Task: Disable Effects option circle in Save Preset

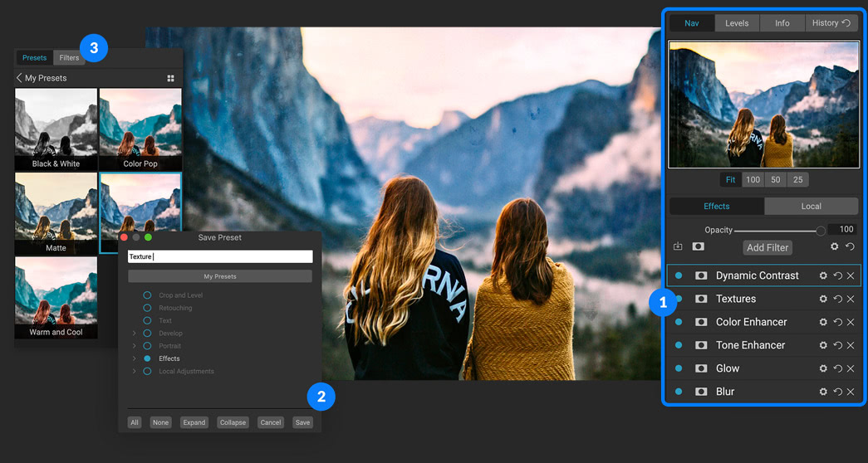Action: click(x=147, y=359)
